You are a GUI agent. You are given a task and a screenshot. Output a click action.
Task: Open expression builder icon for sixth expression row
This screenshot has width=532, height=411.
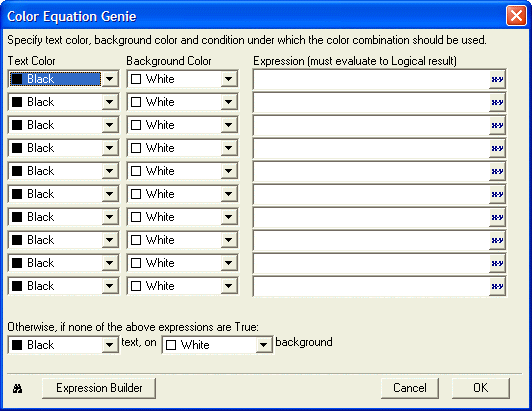coord(497,194)
